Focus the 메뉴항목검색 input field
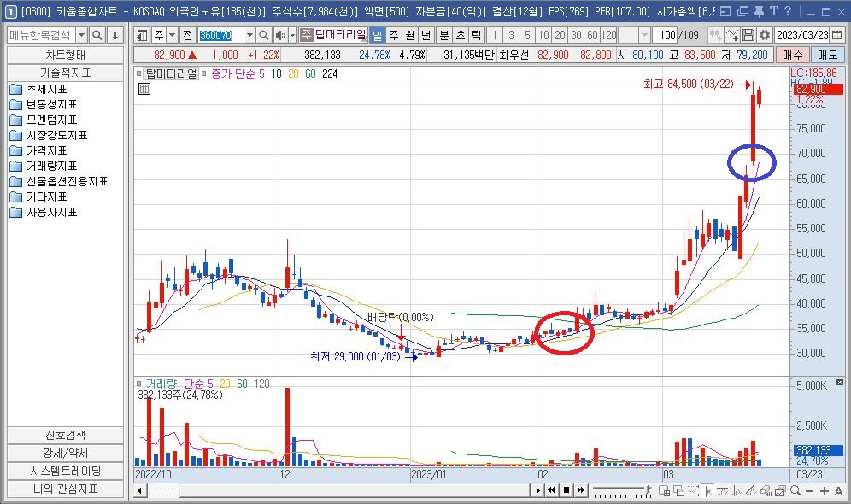Viewport: 851px width, 504px height. (x=41, y=35)
